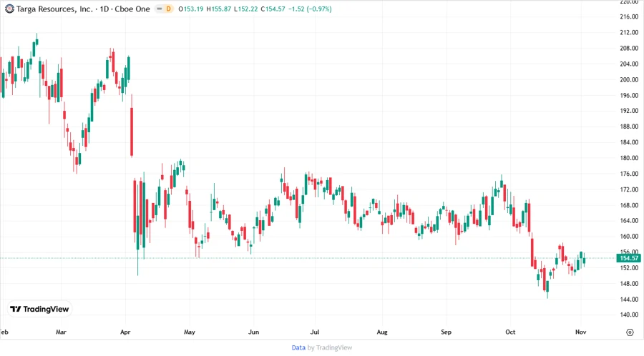Click the Jul label on time axis
The height and width of the screenshot is (356, 644).
click(315, 332)
